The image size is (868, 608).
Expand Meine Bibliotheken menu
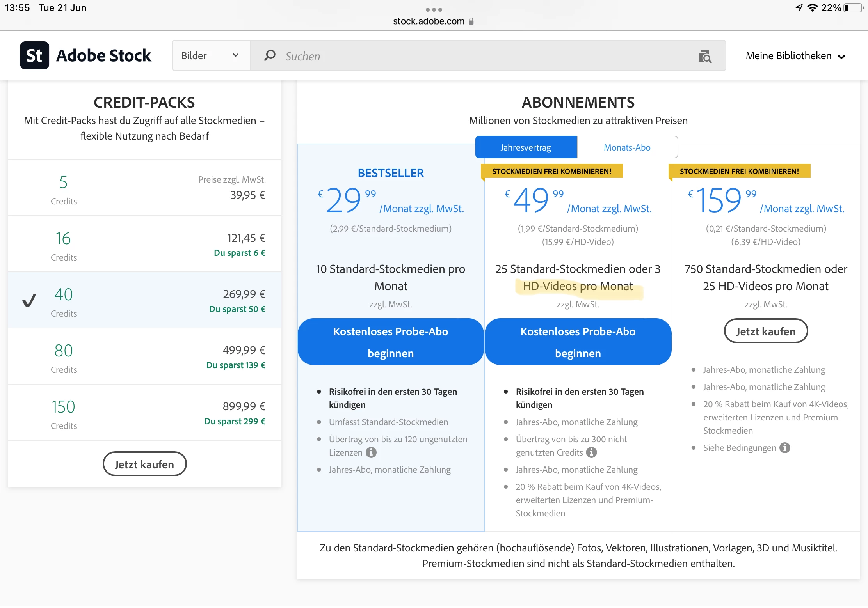795,56
